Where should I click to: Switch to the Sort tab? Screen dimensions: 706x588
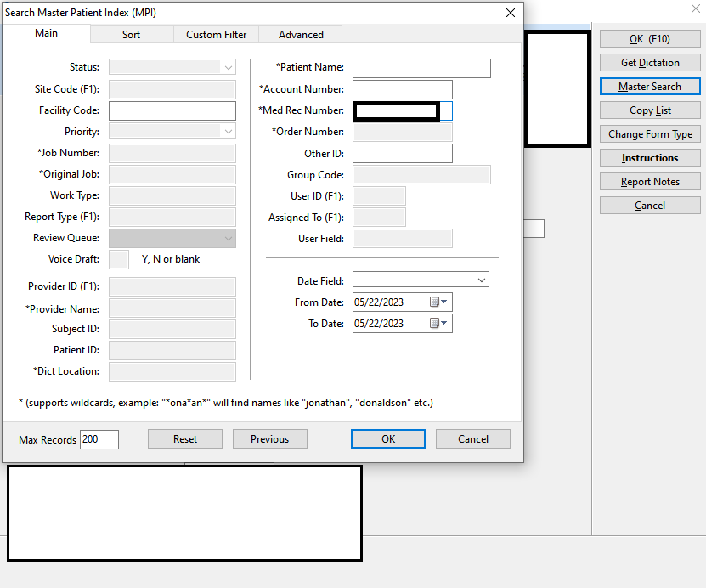point(132,35)
